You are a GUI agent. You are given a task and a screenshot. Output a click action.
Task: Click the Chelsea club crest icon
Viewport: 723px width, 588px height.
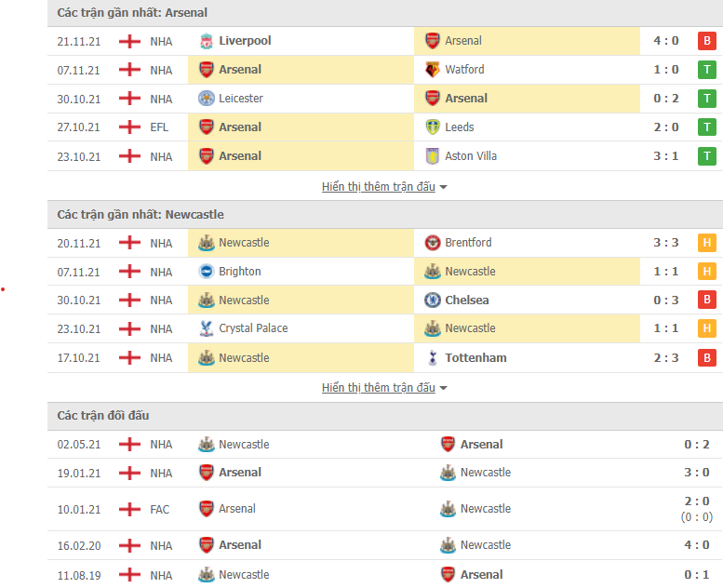(x=433, y=300)
